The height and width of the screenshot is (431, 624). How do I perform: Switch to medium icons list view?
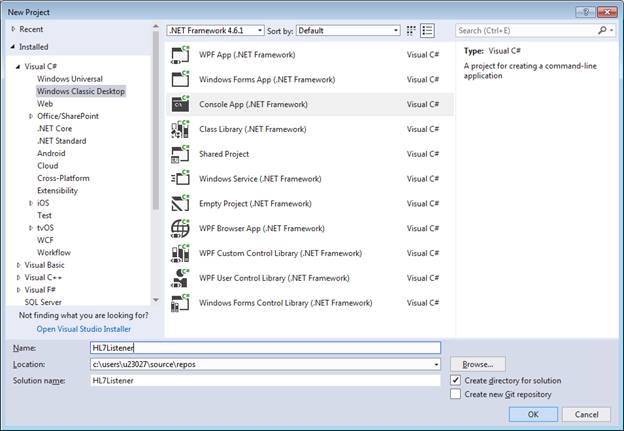(x=427, y=31)
